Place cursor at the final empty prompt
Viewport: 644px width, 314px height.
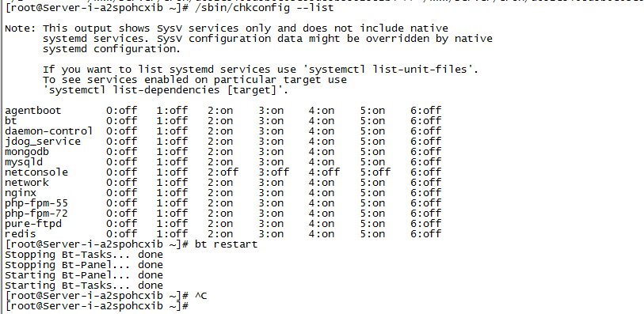tap(192, 306)
